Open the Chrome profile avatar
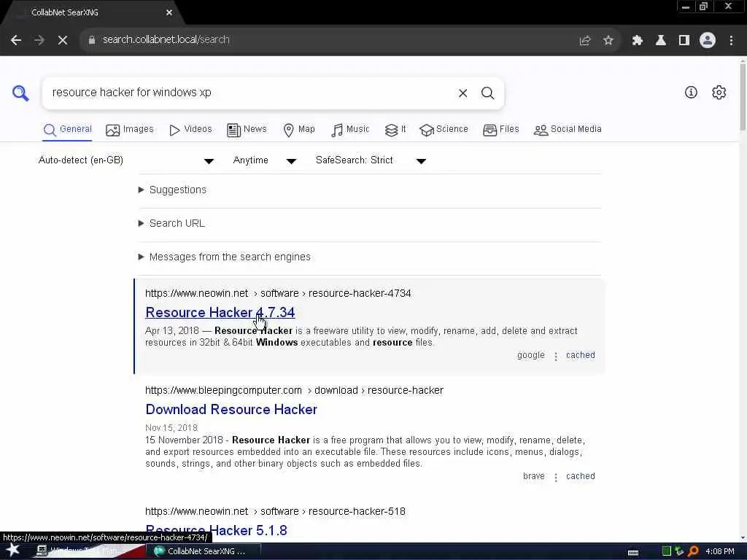 708,41
